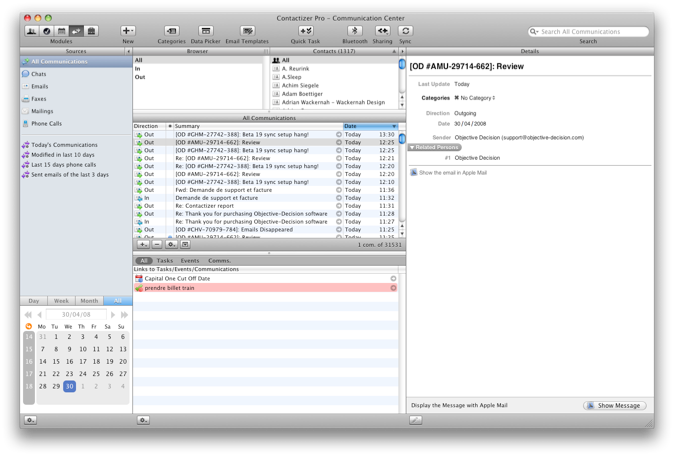Viewport: 674px width, 456px height.
Task: Click the arrow button beside the Contacts header
Action: point(402,51)
